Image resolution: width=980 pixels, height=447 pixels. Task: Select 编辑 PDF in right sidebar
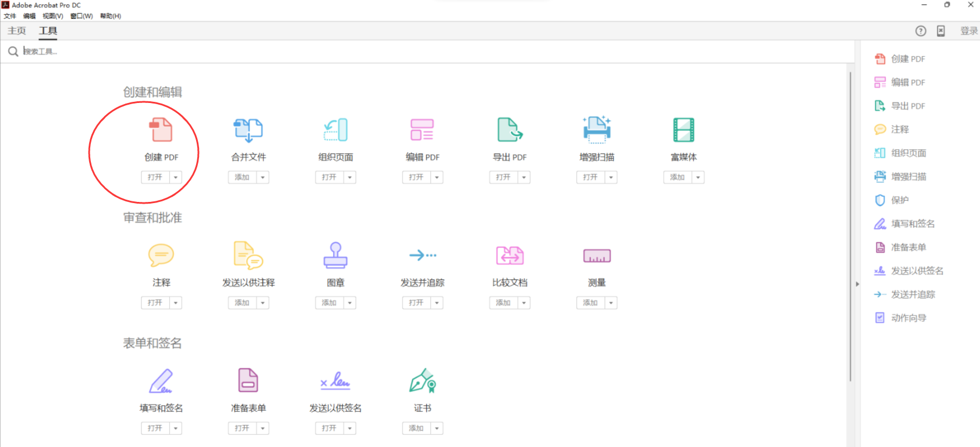[900, 82]
